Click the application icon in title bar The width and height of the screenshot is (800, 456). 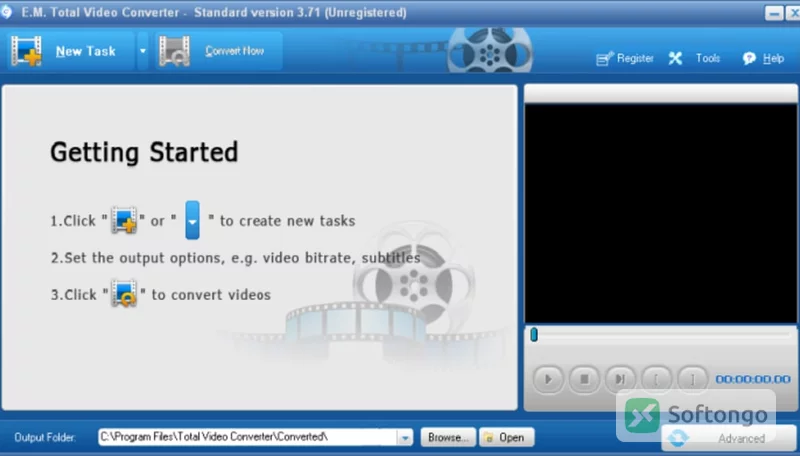coord(6,11)
